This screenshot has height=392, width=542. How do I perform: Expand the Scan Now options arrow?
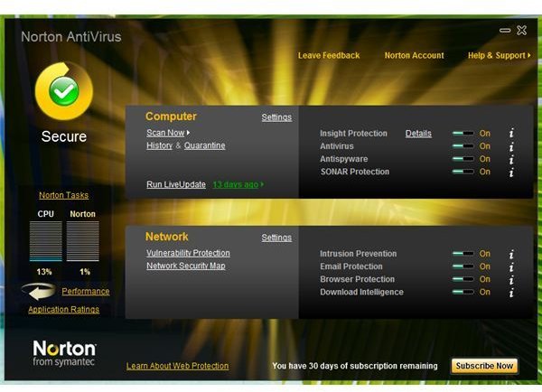[188, 133]
